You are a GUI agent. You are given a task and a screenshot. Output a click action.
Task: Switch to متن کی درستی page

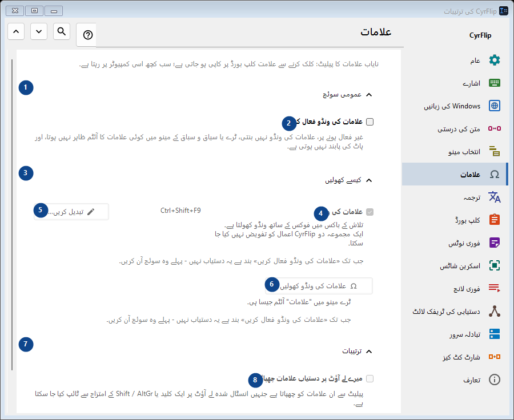(x=455, y=128)
